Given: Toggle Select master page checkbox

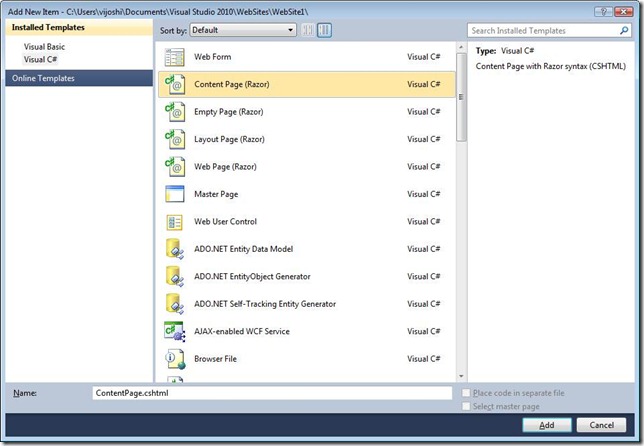Looking at the screenshot, I should (466, 406).
